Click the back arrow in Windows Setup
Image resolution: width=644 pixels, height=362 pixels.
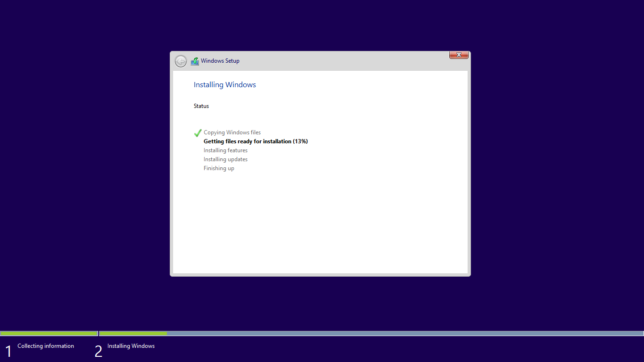[181, 61]
